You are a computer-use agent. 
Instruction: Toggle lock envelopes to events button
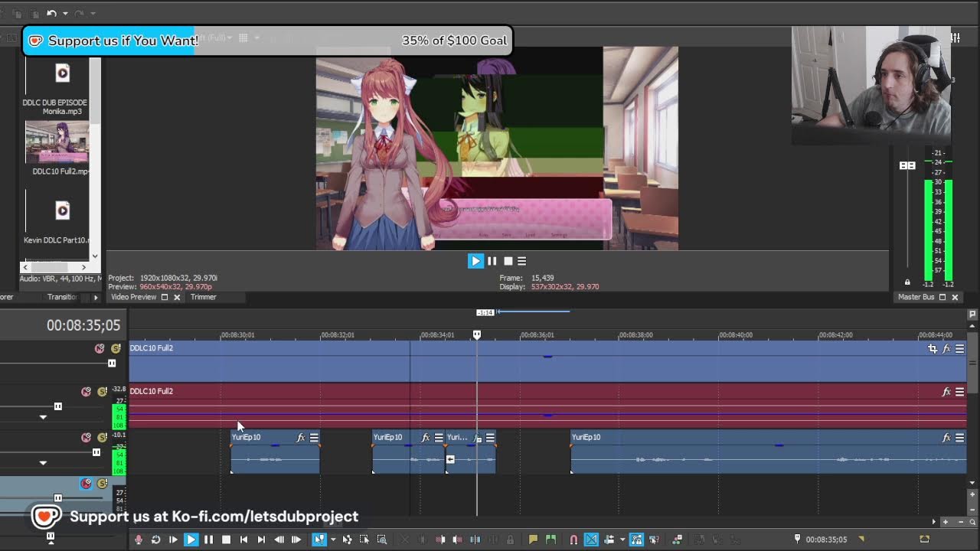636,540
